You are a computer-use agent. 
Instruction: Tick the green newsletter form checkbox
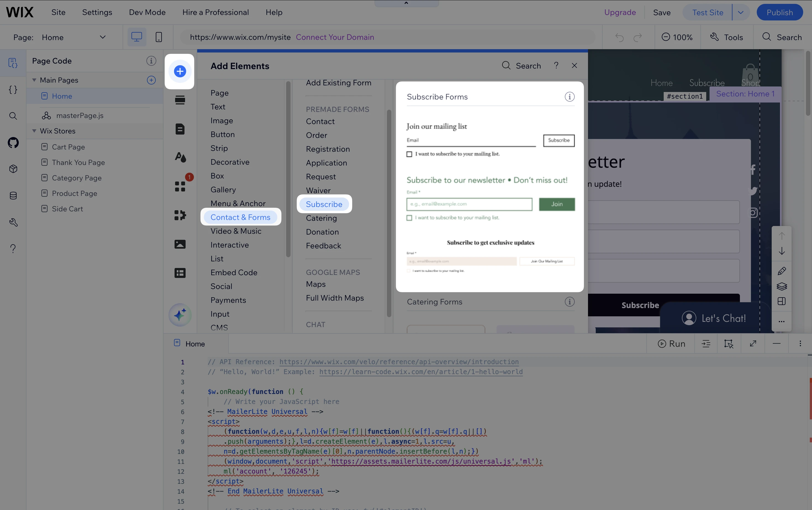[409, 218]
